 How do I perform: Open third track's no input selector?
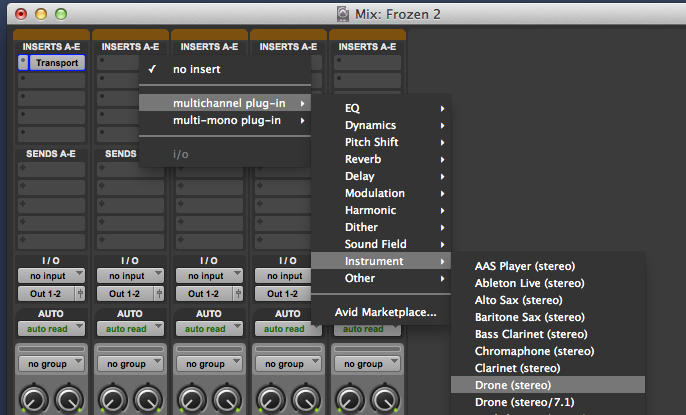click(x=209, y=276)
